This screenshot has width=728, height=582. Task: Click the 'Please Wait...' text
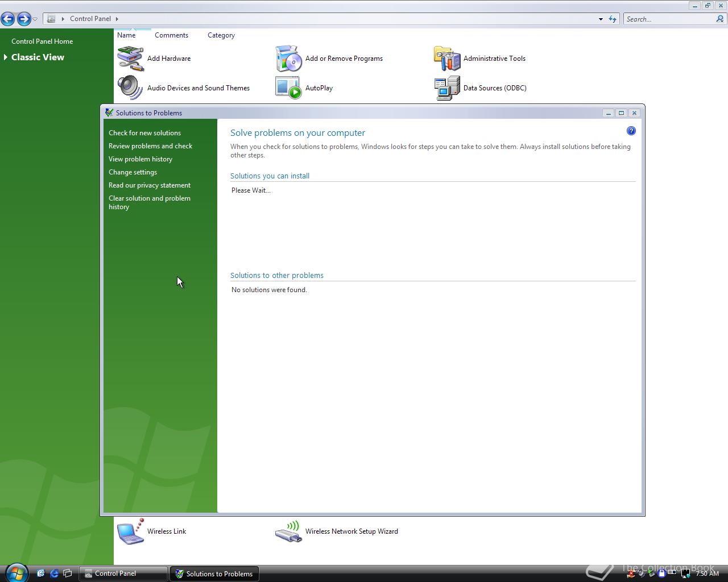[251, 190]
